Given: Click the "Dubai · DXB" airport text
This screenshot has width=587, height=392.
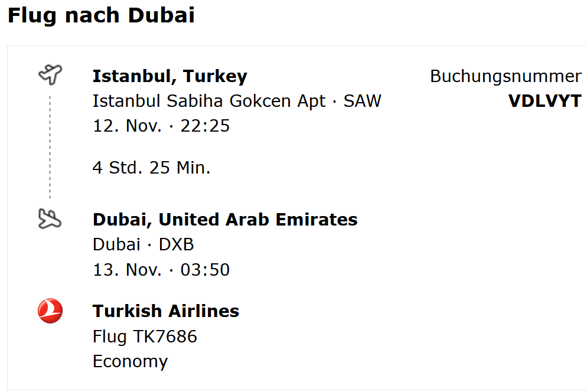Looking at the screenshot, I should 144,244.
